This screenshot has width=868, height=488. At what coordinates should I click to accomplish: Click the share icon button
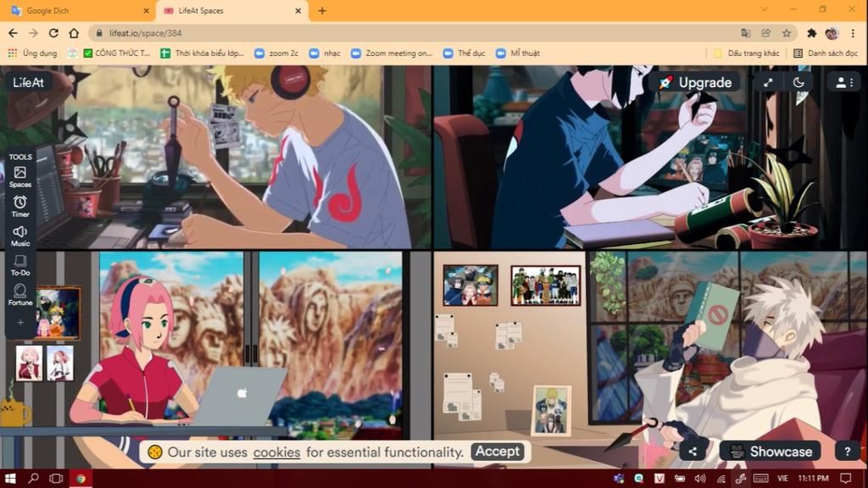click(x=693, y=452)
